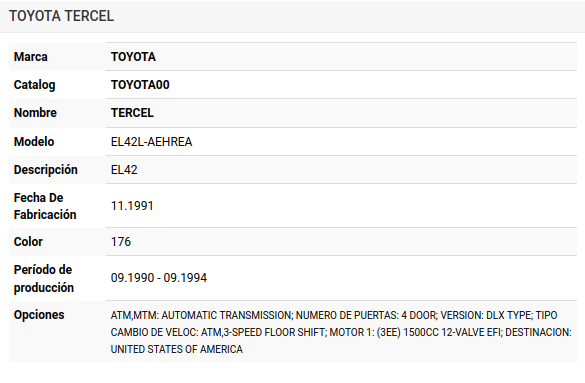585x383 pixels.
Task: Select the Fecha De Fabricación label
Action: pyautogui.click(x=45, y=206)
